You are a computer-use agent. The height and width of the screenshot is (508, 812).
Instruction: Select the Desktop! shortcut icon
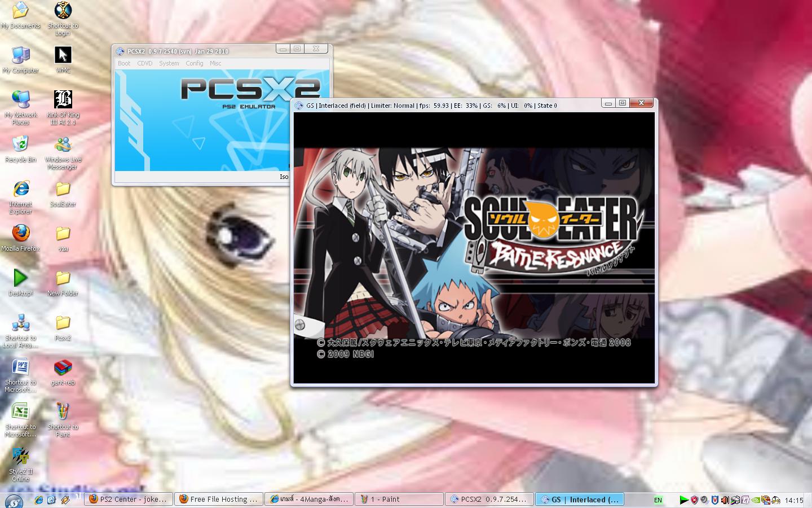tap(20, 282)
